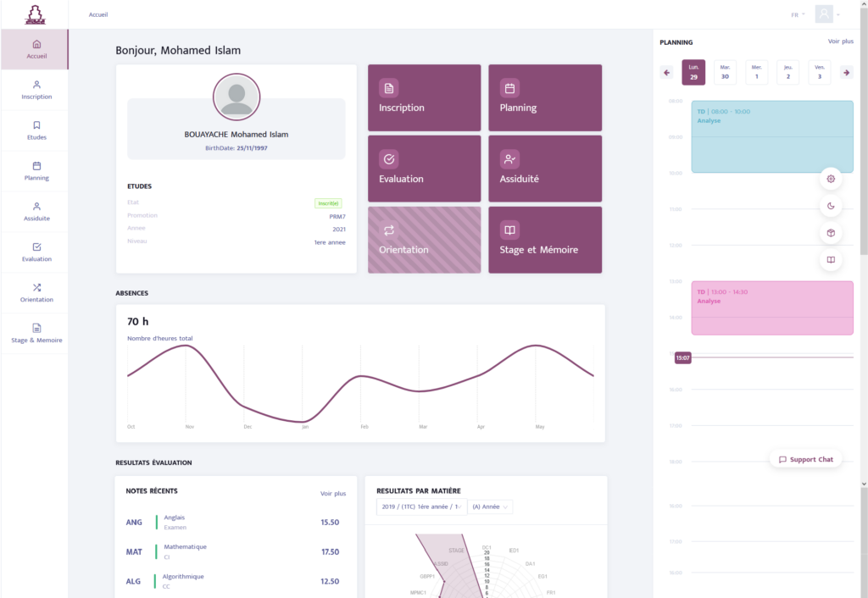Click the school logo in the sidebar

[x=35, y=14]
